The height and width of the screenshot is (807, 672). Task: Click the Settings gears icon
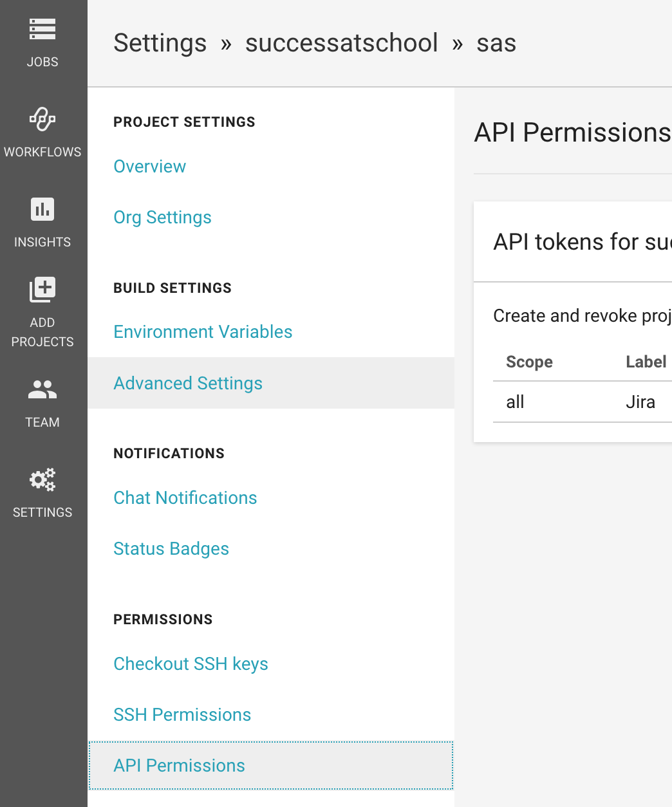tap(42, 479)
